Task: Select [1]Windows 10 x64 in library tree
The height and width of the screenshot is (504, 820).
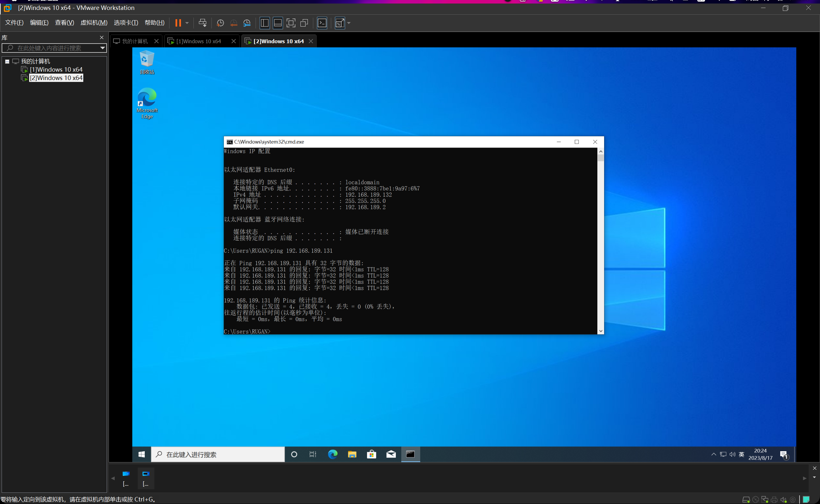Action: [x=56, y=69]
